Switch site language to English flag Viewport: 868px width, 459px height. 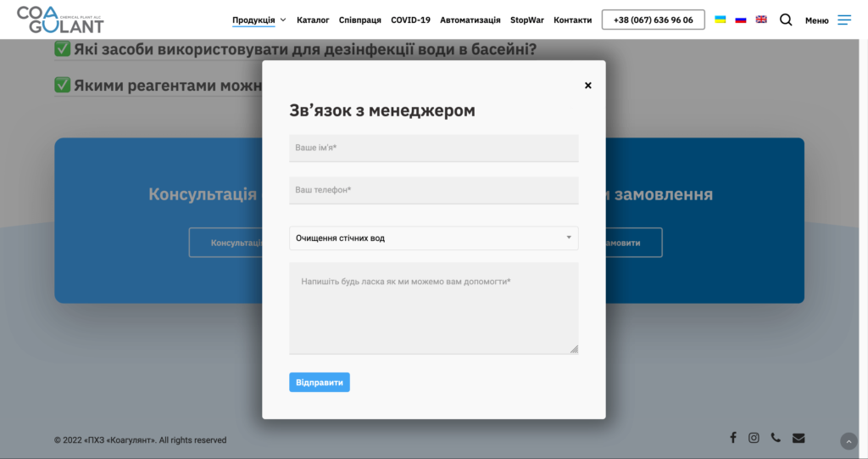761,20
